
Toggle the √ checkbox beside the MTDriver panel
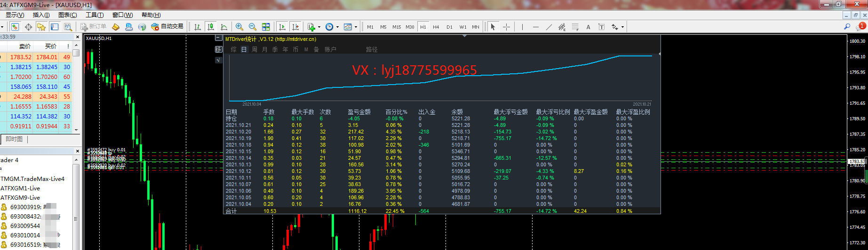point(218,60)
